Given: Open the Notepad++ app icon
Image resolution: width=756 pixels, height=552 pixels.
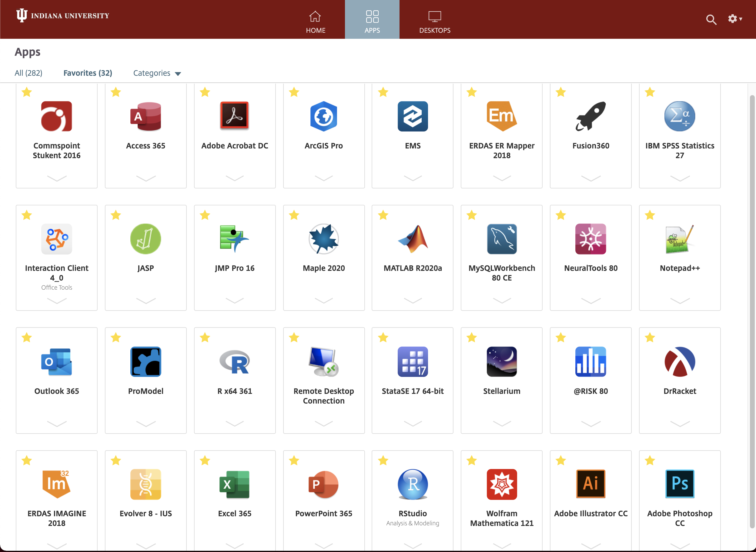Looking at the screenshot, I should [679, 239].
